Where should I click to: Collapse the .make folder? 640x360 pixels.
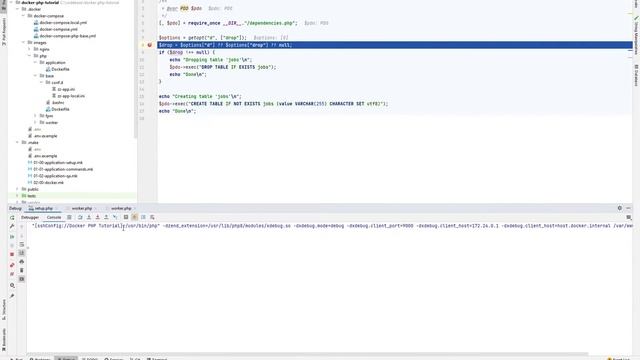tap(18, 142)
